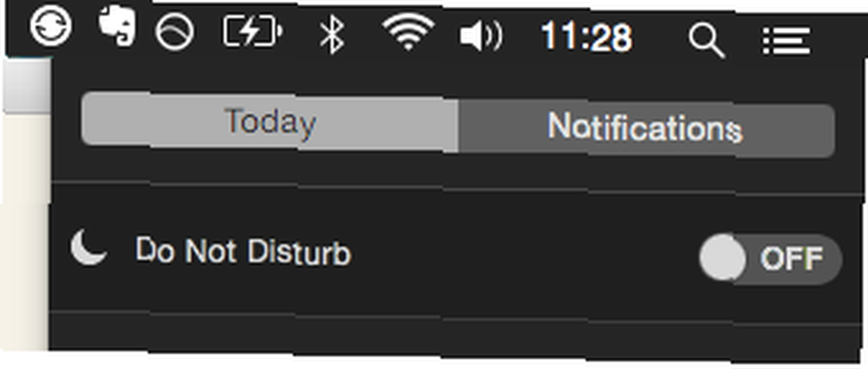The height and width of the screenshot is (369, 868).
Task: Click the OFF label in the switch
Action: [x=792, y=259]
